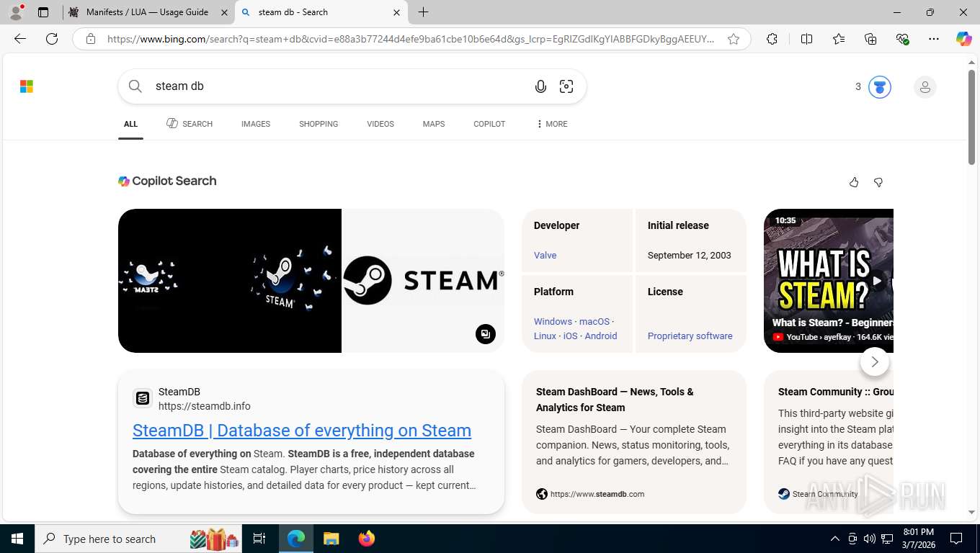The image size is (980, 553).
Task: Open Linux platform link
Action: click(x=545, y=336)
